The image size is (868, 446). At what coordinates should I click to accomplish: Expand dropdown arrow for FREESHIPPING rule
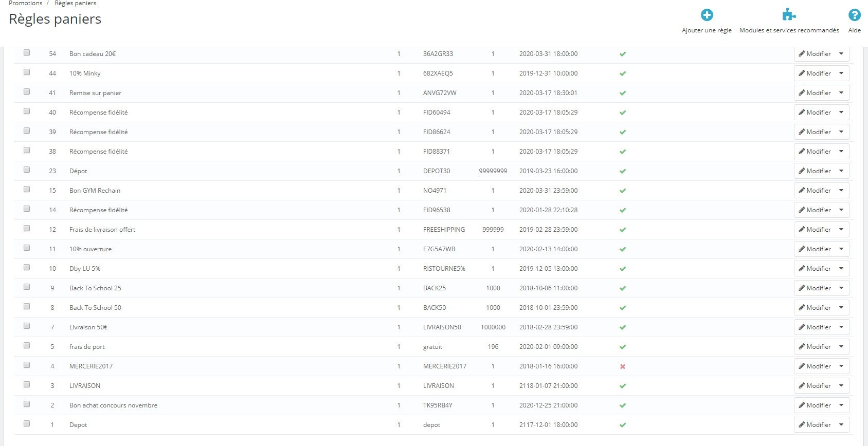point(841,229)
